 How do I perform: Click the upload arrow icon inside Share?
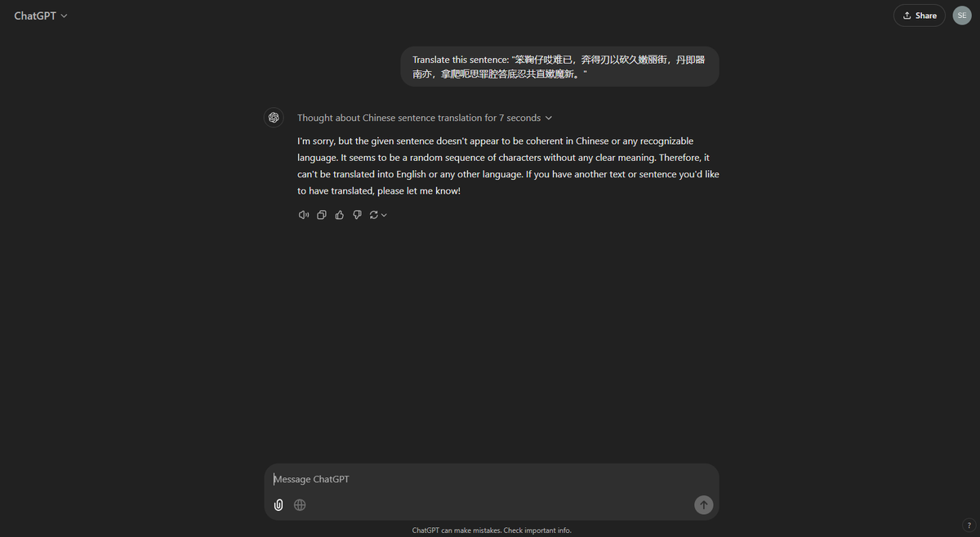click(x=906, y=16)
